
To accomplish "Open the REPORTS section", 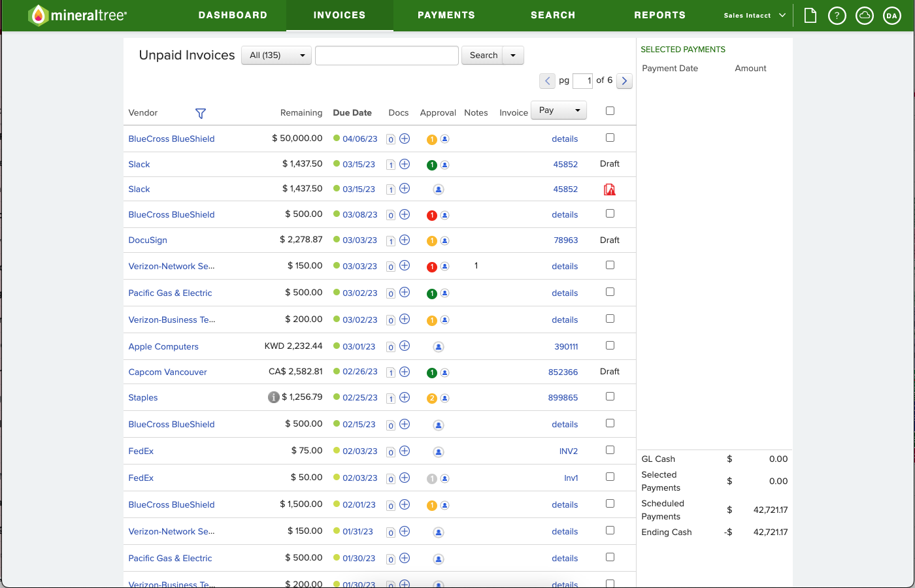I will tap(660, 15).
